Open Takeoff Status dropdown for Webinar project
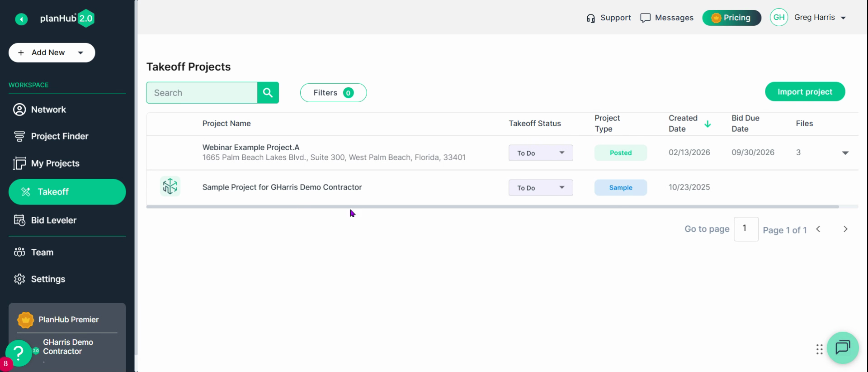Screen dimensions: 868x372 (541, 153)
